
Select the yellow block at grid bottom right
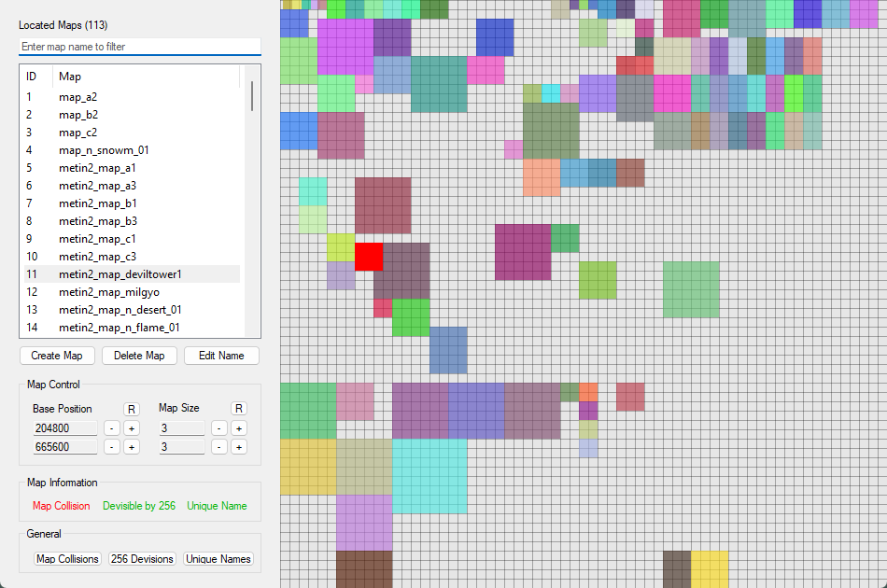[x=710, y=569]
